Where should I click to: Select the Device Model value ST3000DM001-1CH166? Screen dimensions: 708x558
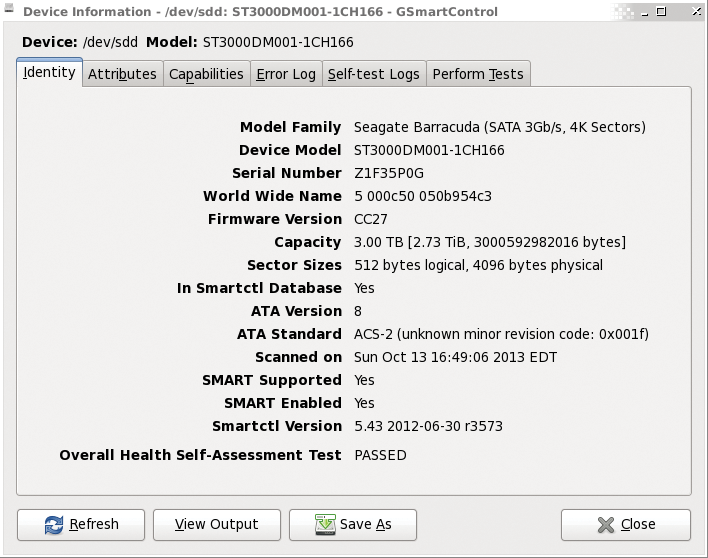[x=429, y=150]
